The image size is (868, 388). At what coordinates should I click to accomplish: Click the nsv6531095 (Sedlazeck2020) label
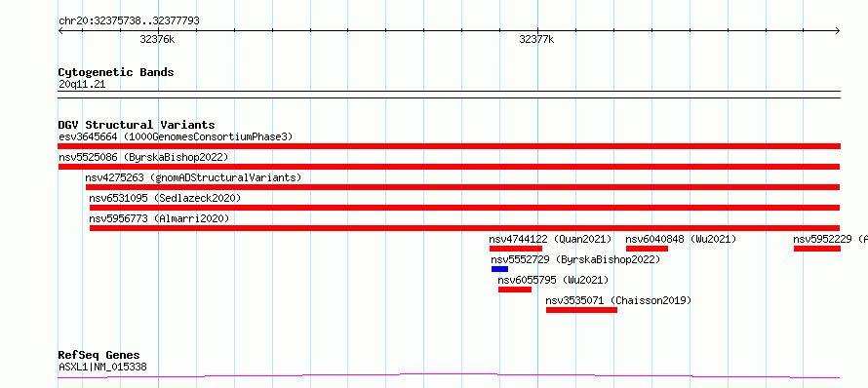point(165,198)
